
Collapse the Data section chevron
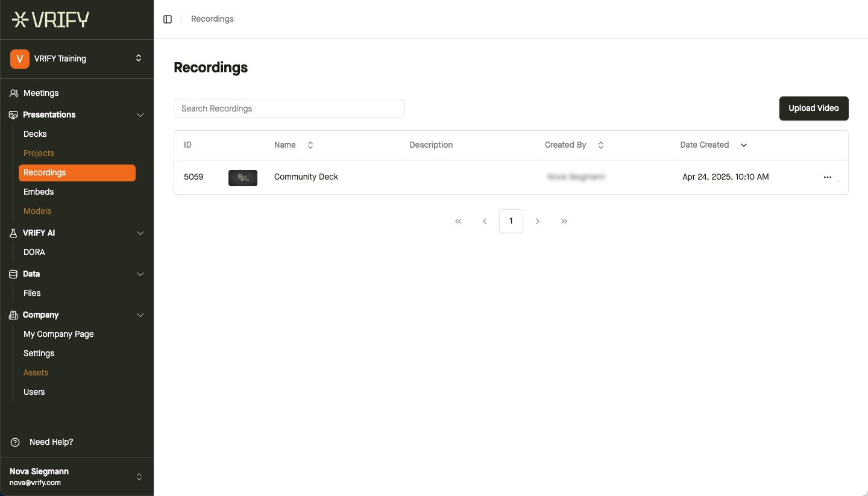(x=140, y=274)
